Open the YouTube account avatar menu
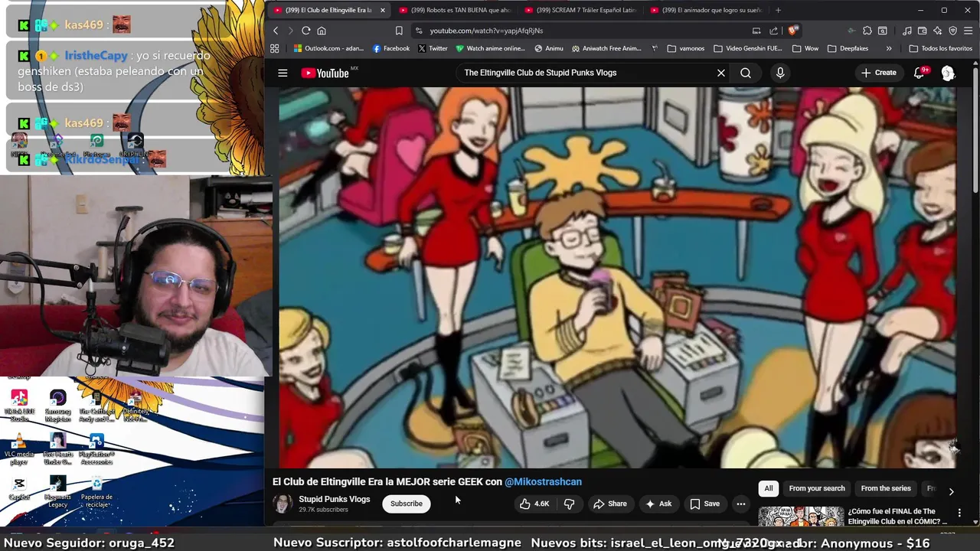Screen dimensions: 980x551 [x=948, y=73]
